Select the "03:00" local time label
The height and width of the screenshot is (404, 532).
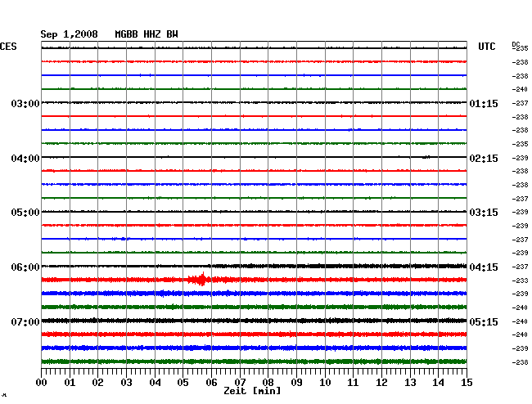click(25, 103)
